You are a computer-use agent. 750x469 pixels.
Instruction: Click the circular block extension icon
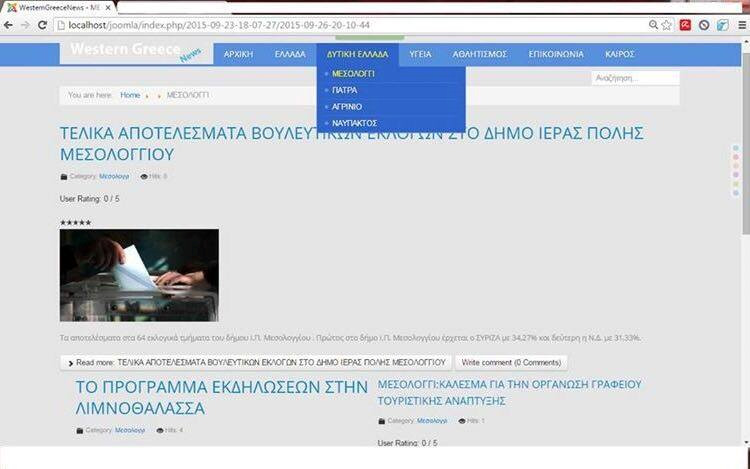coord(704,25)
